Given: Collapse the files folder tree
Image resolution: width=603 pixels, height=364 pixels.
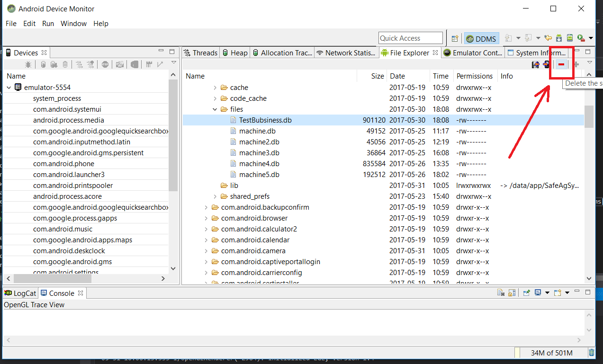Looking at the screenshot, I should (215, 109).
